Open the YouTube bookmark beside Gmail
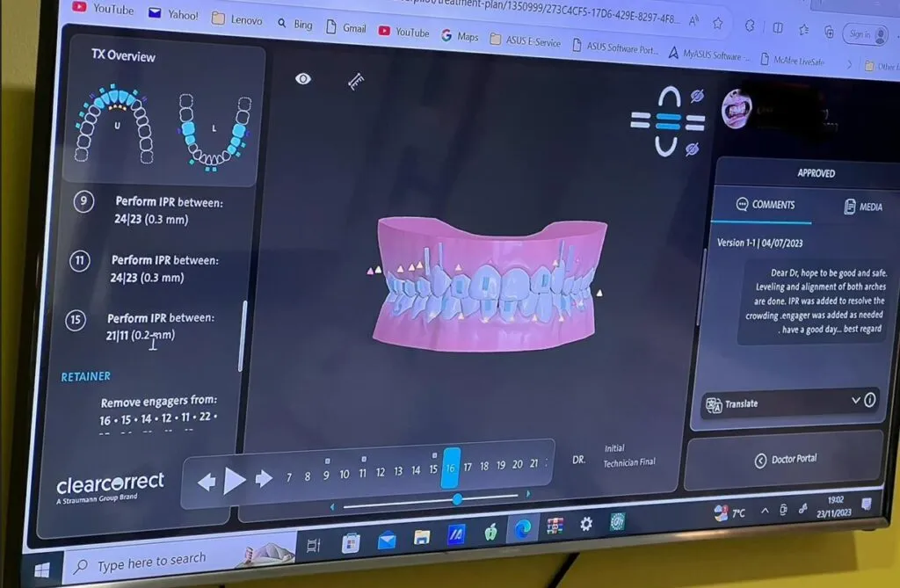The image size is (900, 588). (x=403, y=33)
